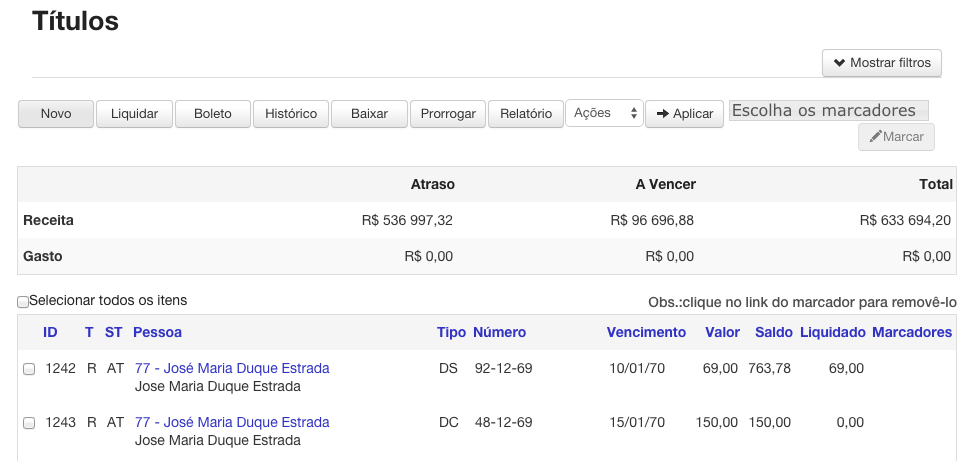Image resolution: width=968 pixels, height=461 pixels.
Task: Expand Mostrar filtros panel
Action: (882, 63)
